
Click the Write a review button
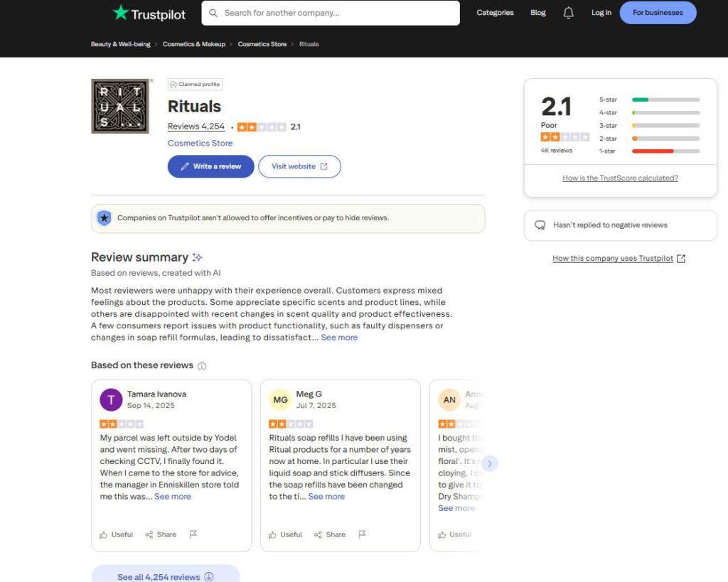[x=210, y=166]
